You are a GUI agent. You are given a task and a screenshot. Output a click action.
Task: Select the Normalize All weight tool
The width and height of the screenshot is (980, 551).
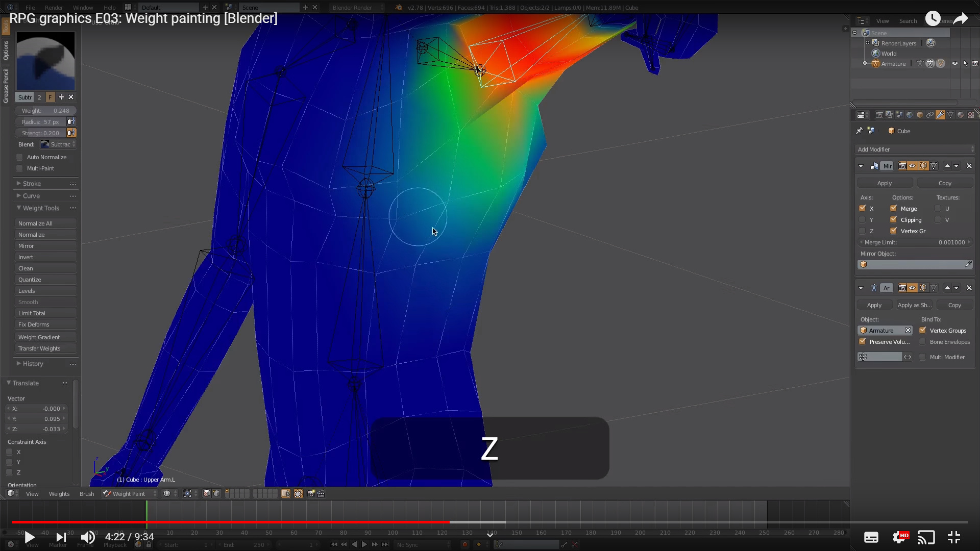click(35, 222)
